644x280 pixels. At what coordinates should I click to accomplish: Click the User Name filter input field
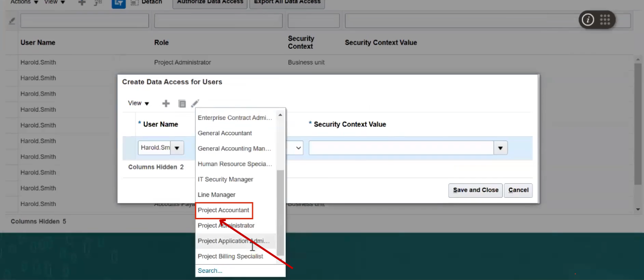pyautogui.click(x=84, y=21)
